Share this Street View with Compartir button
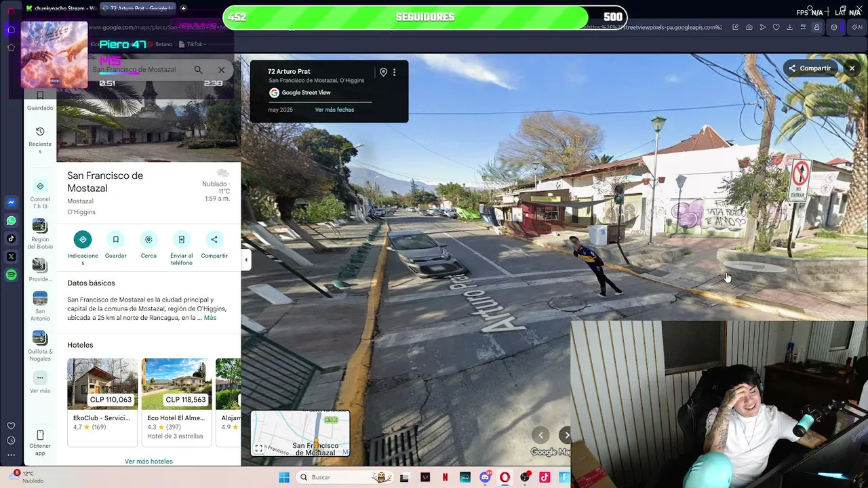 (810, 68)
